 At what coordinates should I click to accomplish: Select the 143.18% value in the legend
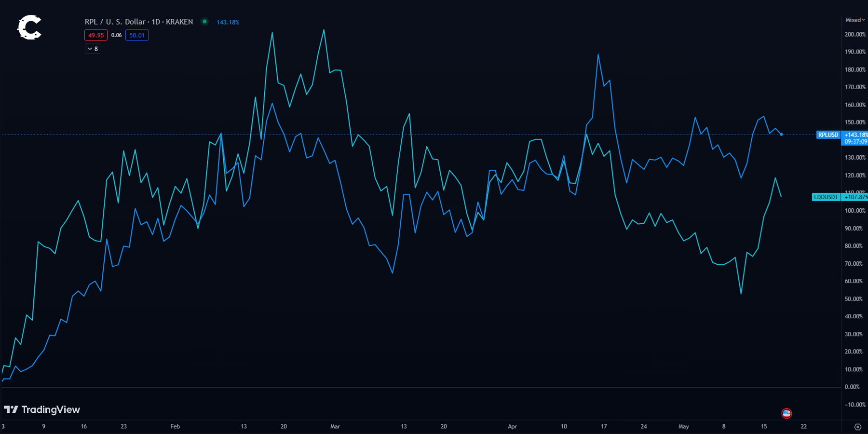tap(228, 22)
